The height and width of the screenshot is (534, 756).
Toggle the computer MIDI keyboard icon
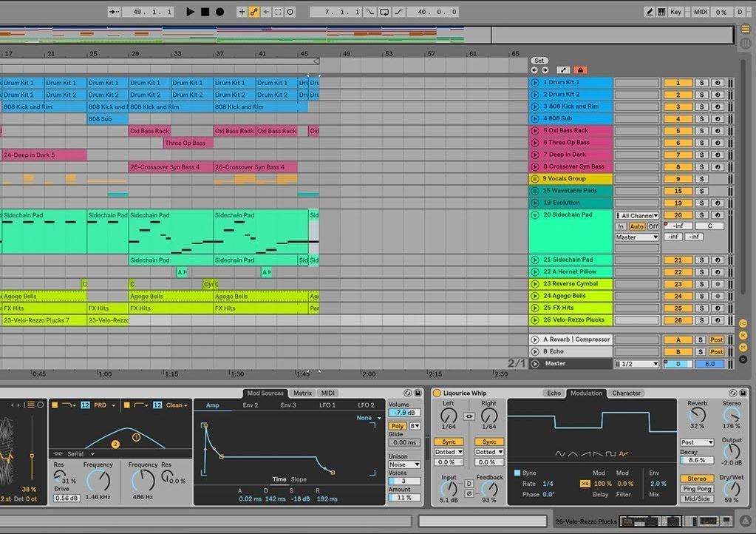(662, 12)
